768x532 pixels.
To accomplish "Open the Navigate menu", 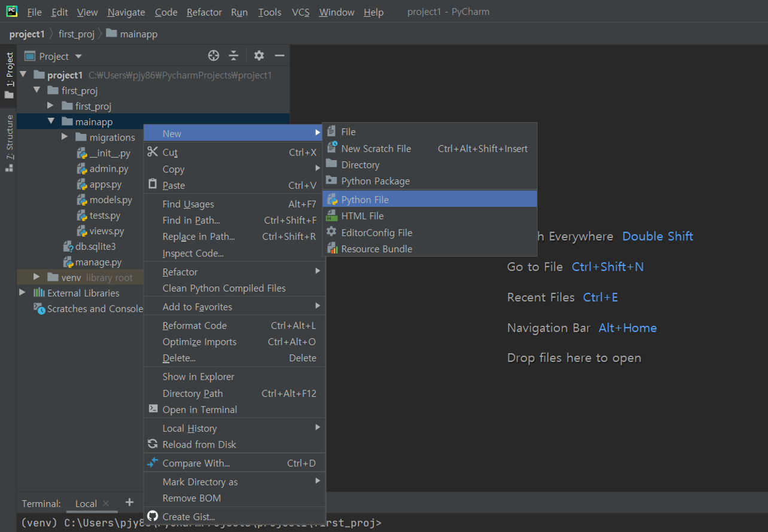I will click(x=126, y=12).
